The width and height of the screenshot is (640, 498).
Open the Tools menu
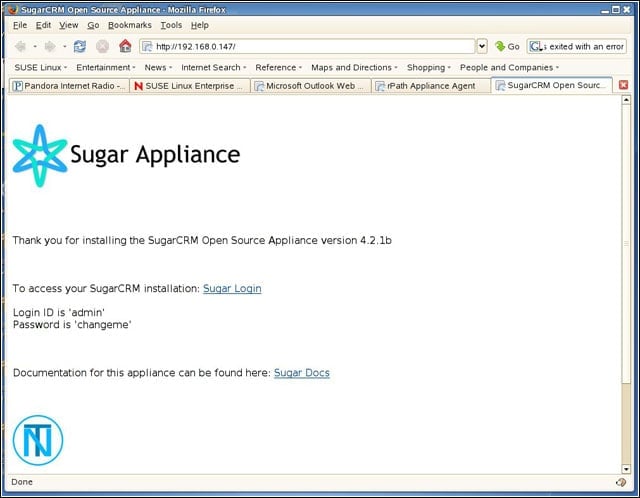[x=171, y=25]
